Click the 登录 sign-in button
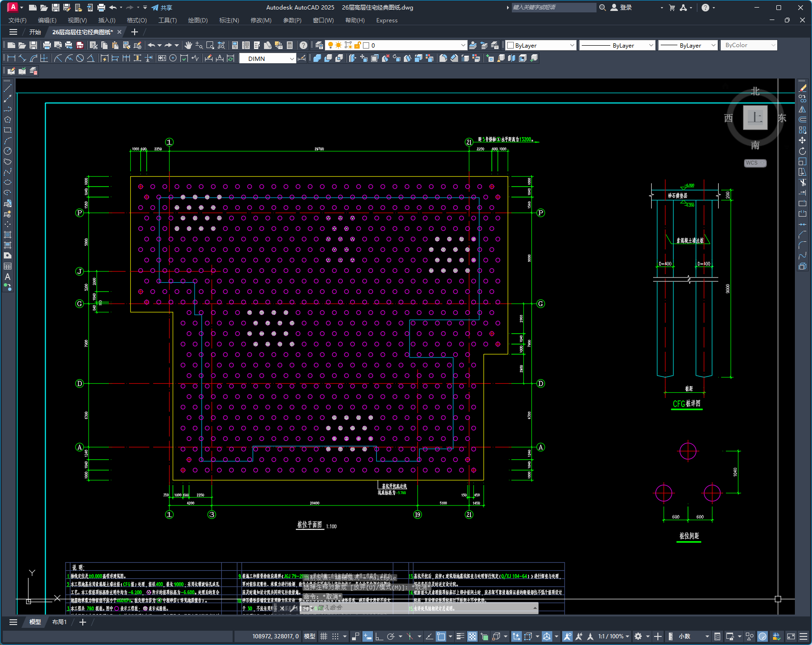The width and height of the screenshot is (812, 645). (621, 8)
